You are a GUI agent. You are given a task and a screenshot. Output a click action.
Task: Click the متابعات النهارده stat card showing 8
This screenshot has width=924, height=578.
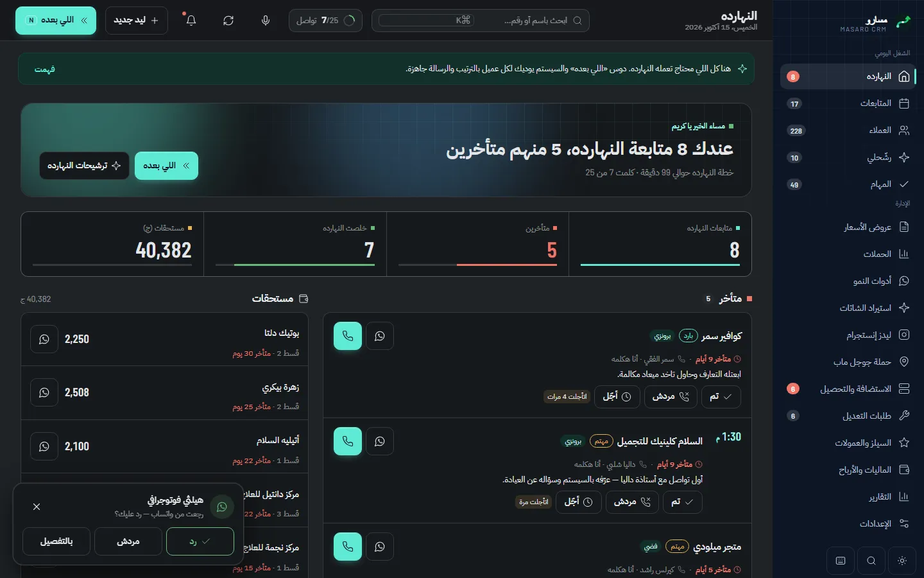[660, 244]
